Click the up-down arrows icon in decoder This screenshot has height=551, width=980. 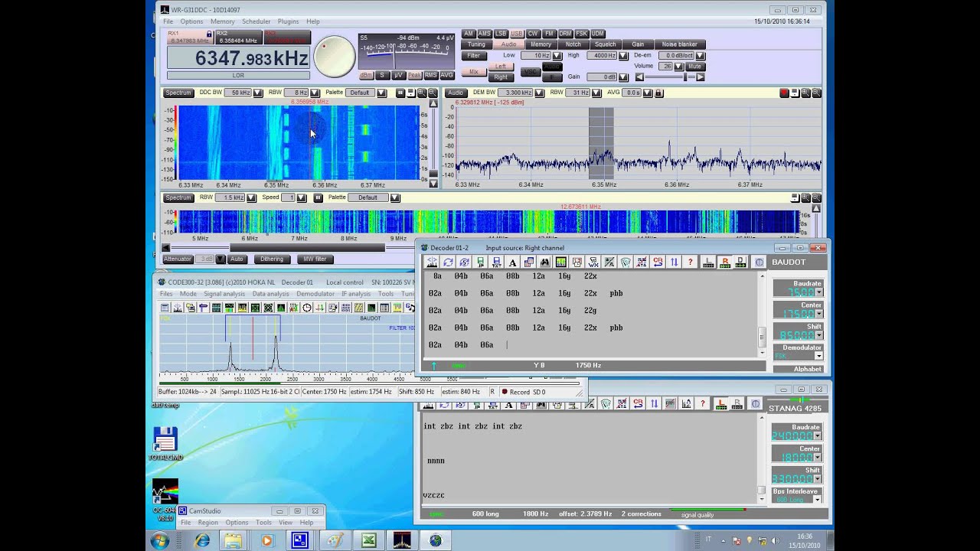674,262
